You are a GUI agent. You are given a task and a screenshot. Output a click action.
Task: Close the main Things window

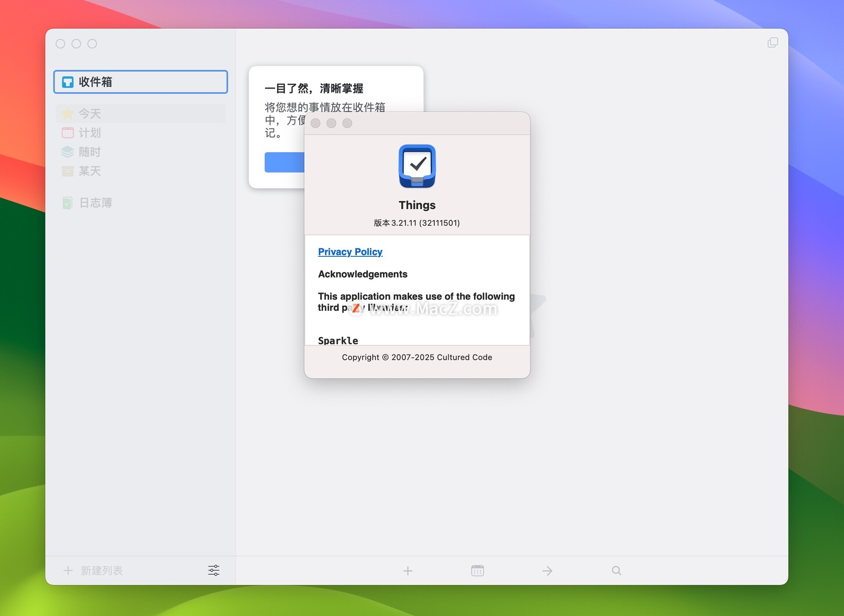click(x=61, y=44)
